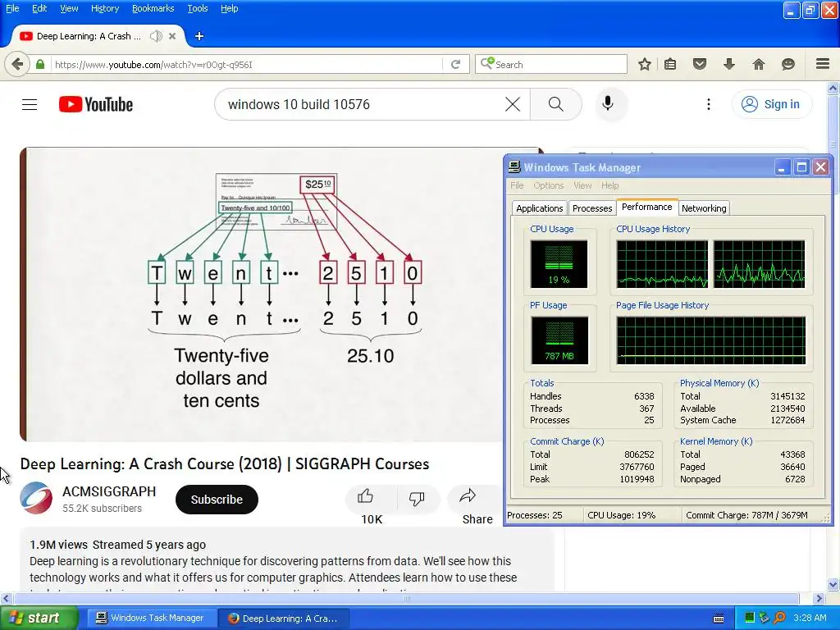This screenshot has height=630, width=840.
Task: Click the horizontal scrollbar right arrow
Action: click(x=819, y=598)
